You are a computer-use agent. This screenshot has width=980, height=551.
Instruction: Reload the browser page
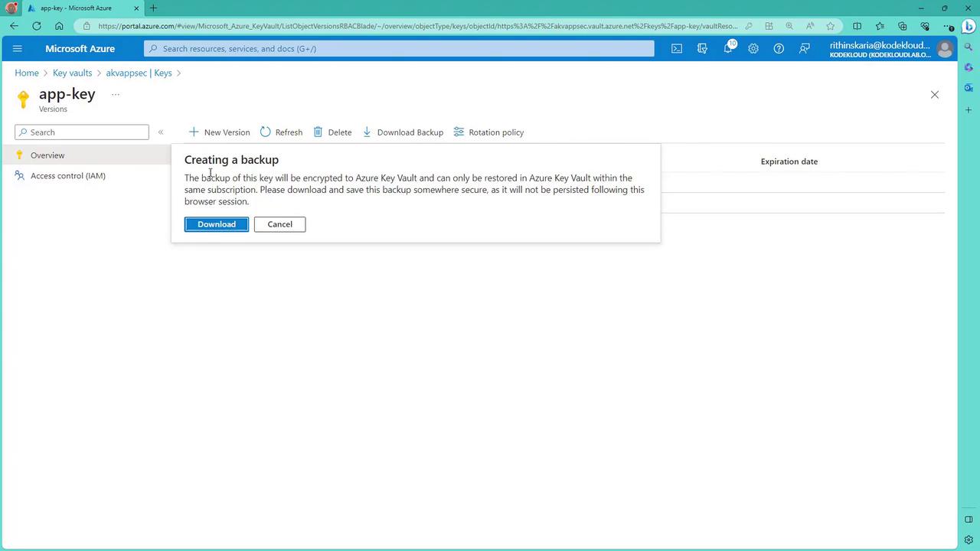(x=37, y=26)
